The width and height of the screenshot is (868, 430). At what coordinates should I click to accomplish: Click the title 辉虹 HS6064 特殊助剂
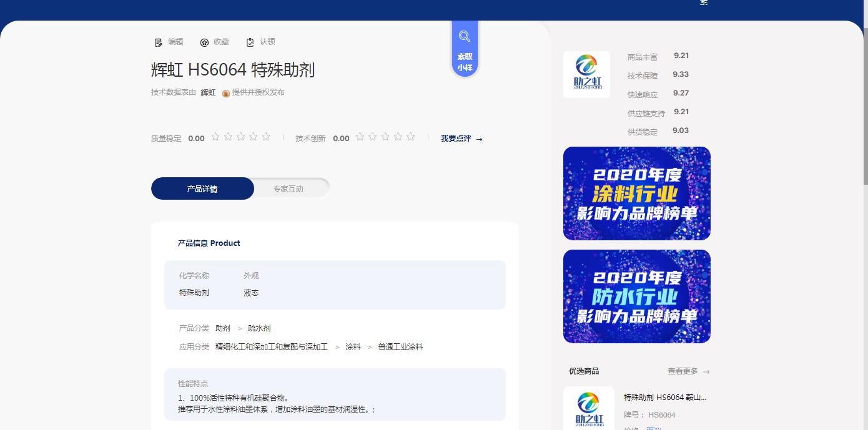(233, 70)
